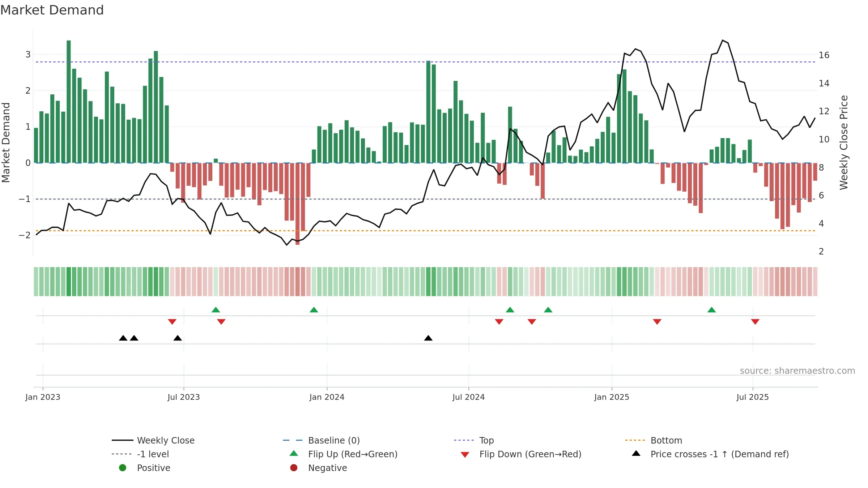Viewport: 868px width, 488px height.
Task: Click the Jan 2025 axis label
Action: pos(612,397)
